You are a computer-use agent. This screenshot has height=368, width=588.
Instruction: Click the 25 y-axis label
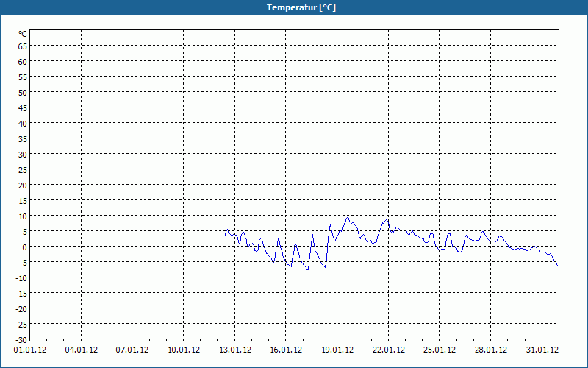23,170
